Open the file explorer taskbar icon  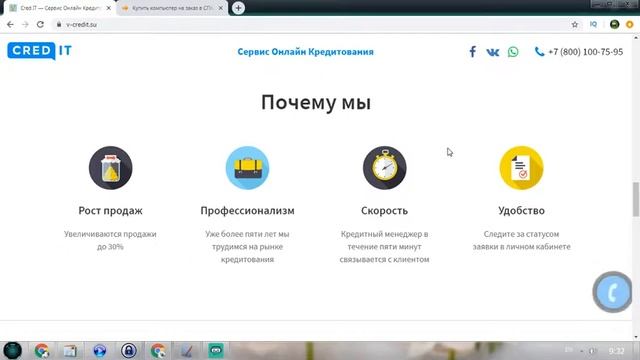pyautogui.click(x=70, y=351)
